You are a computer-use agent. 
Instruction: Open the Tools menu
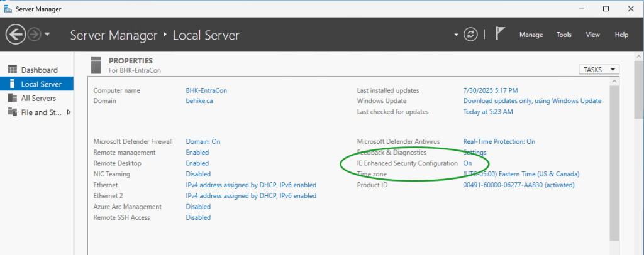click(x=563, y=35)
